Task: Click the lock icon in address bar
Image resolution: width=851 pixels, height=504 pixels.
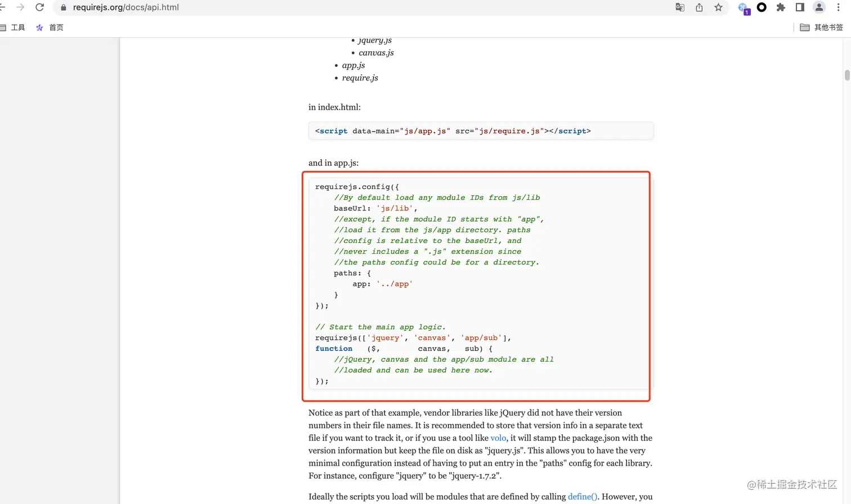Action: pos(63,8)
